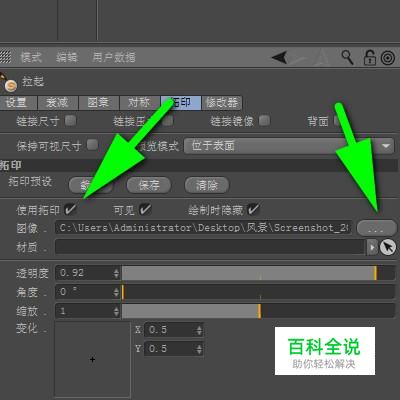Expand the 材质 field arrow button

click(372, 247)
